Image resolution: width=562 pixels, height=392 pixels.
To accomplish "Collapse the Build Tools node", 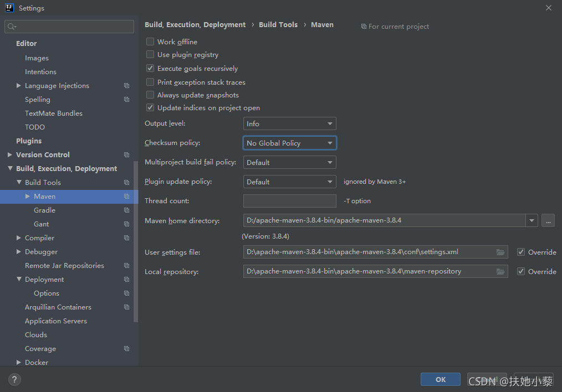I will pos(19,182).
